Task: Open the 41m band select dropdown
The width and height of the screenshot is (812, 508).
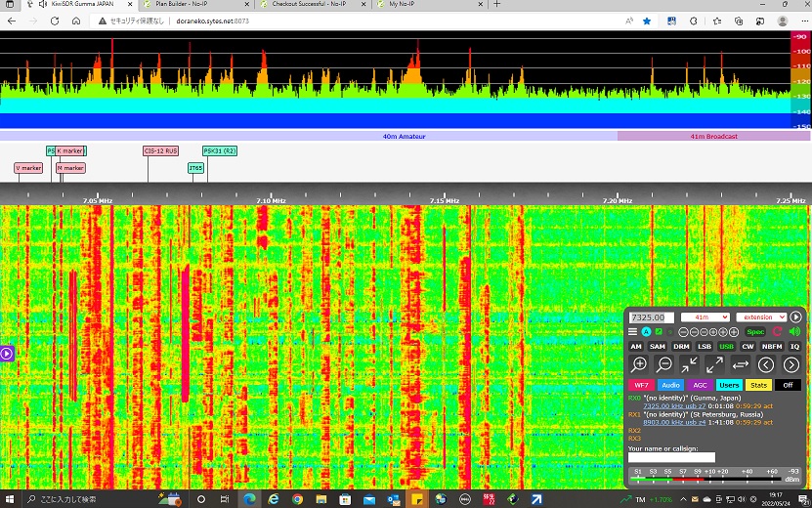Action: coord(705,317)
